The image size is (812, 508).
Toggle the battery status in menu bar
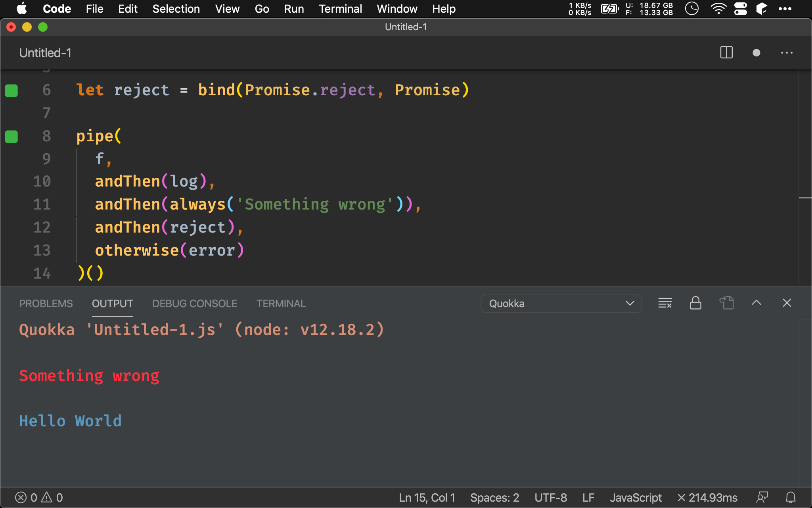[610, 9]
